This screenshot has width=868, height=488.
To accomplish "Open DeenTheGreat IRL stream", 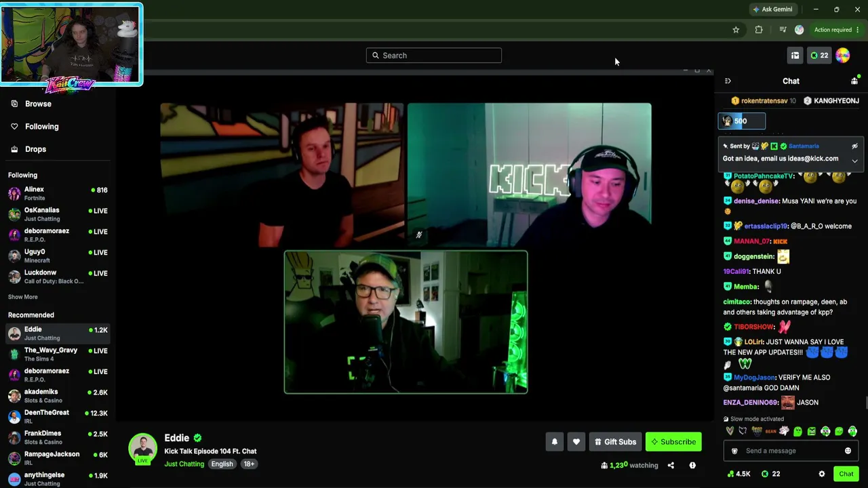I will 58,416.
